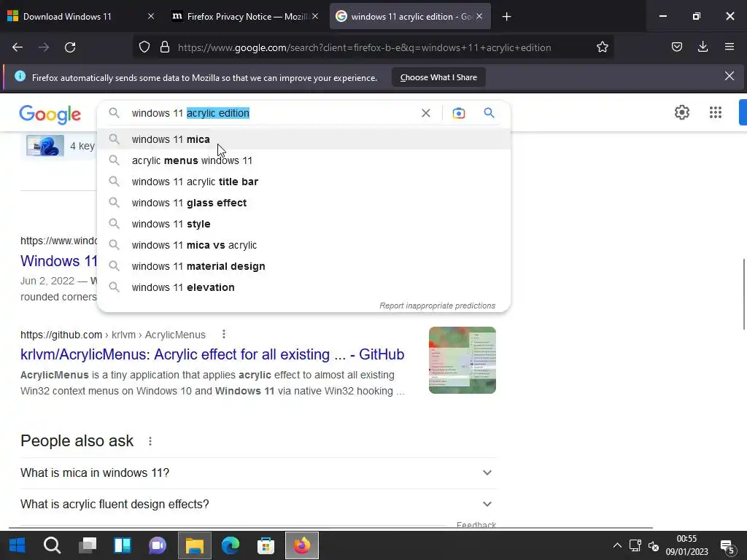
Task: Select suggestion windows 11 mica vs acrylic
Action: (x=303, y=245)
